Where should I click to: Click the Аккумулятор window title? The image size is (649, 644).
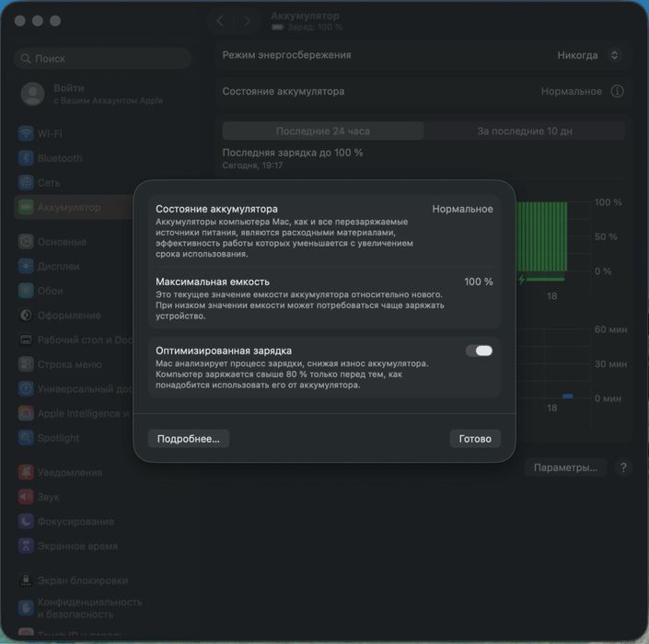coord(305,16)
